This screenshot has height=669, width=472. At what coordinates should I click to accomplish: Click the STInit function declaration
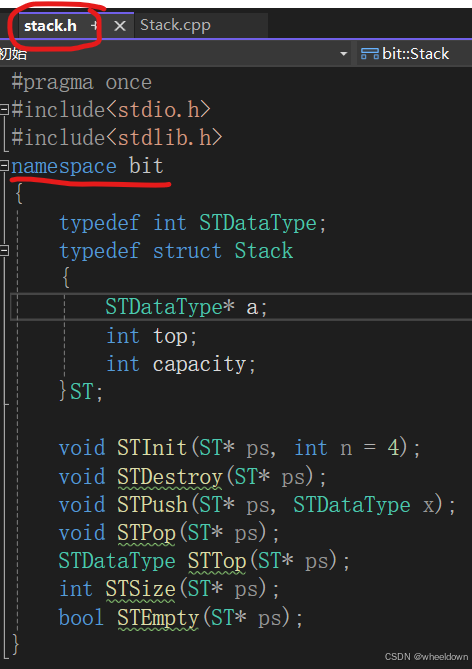click(x=152, y=448)
